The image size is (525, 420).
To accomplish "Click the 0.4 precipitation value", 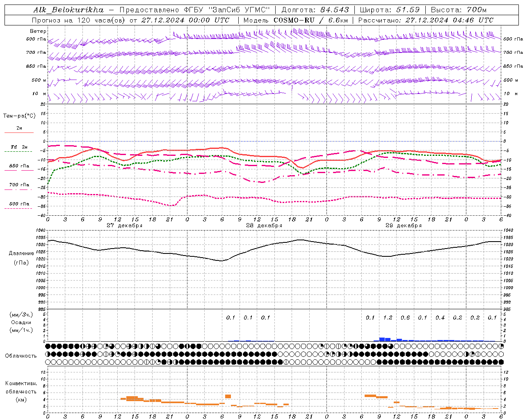I will coord(440,317).
